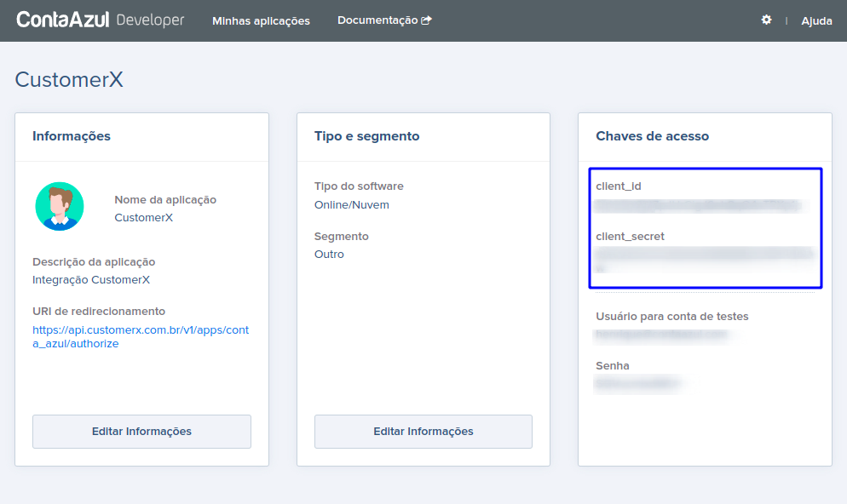Image resolution: width=847 pixels, height=504 pixels.
Task: Click the Nome da aplicação label
Action: 165,200
